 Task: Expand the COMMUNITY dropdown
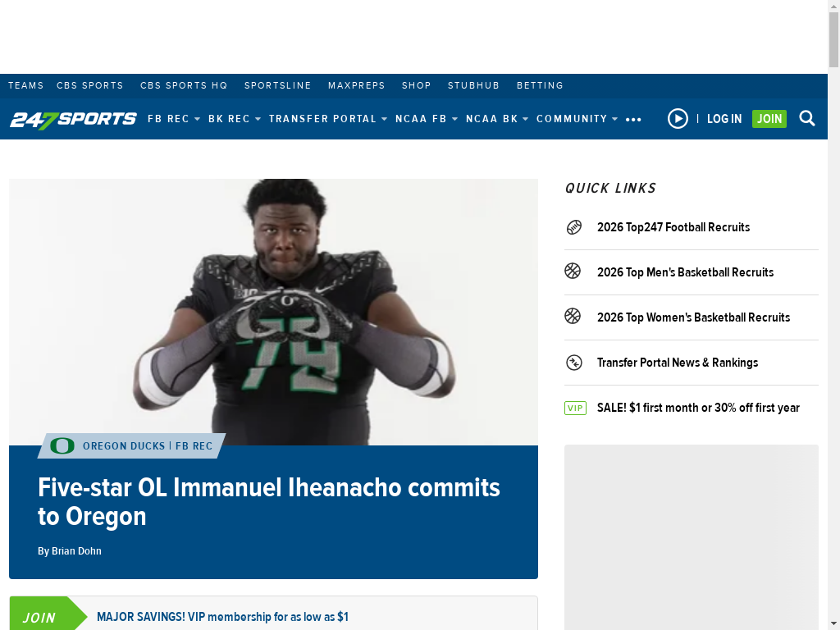pos(577,119)
